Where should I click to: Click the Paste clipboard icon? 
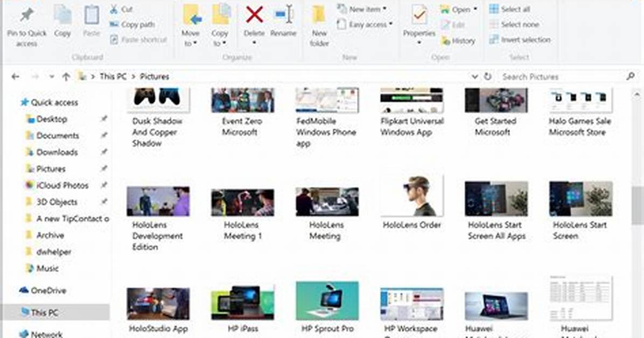(92, 16)
